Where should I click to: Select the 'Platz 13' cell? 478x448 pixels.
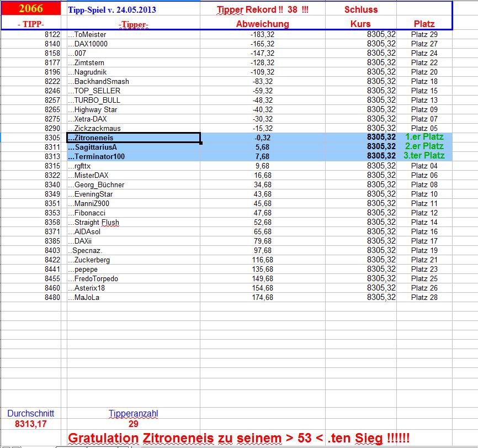[x=424, y=100]
